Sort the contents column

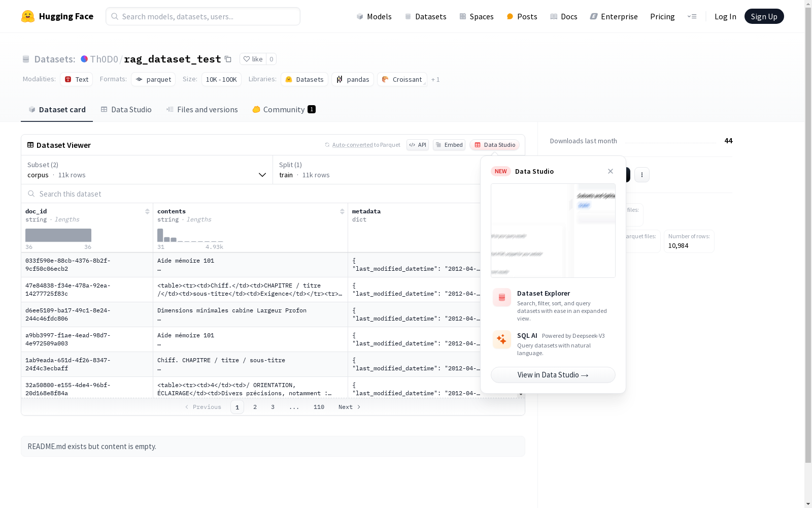(342, 211)
